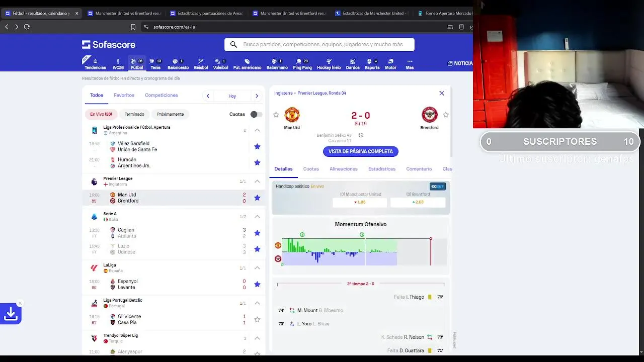Filter by En Vivo (28)
This screenshot has height=362, width=644.
[101, 114]
